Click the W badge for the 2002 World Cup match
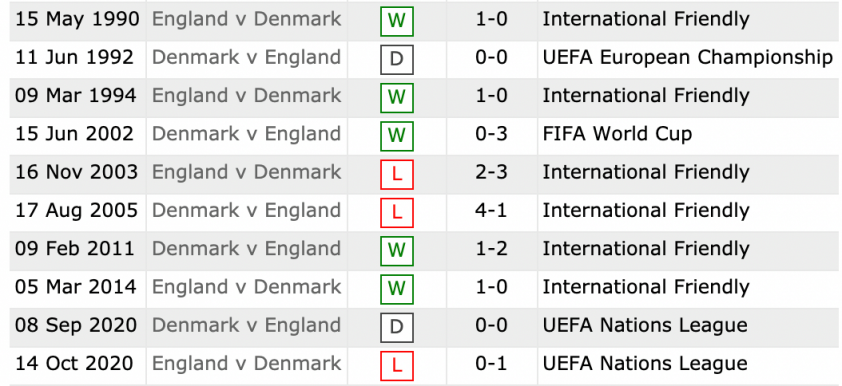 pyautogui.click(x=397, y=136)
